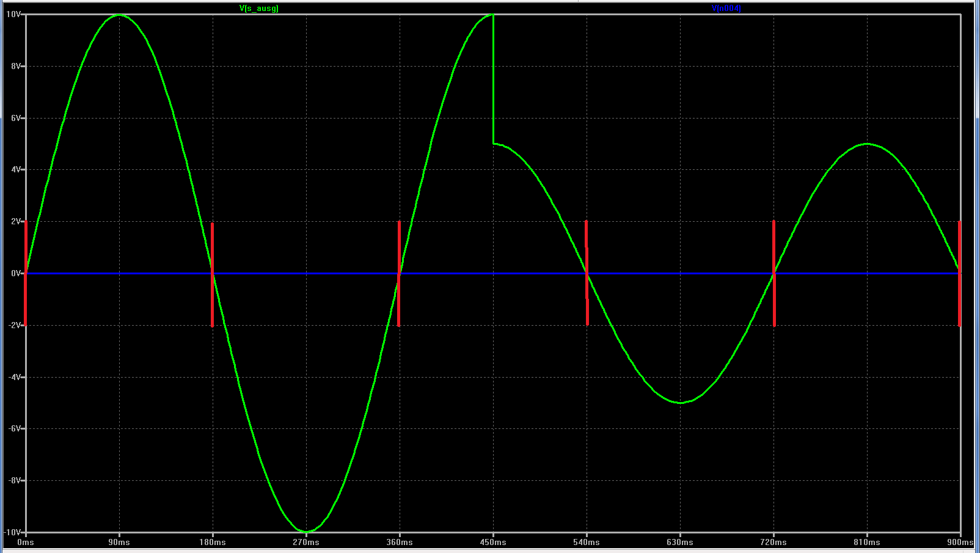Click the 720ms time axis label

pyautogui.click(x=773, y=543)
